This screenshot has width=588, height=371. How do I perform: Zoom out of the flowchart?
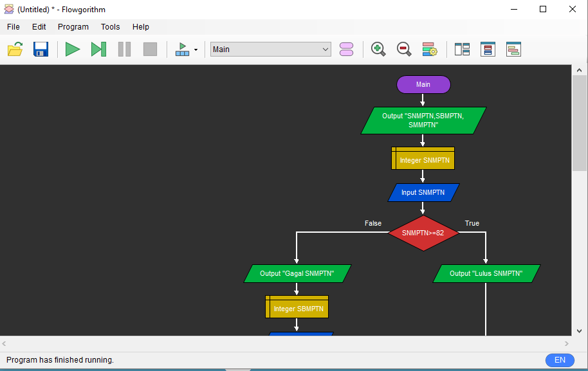click(x=404, y=50)
